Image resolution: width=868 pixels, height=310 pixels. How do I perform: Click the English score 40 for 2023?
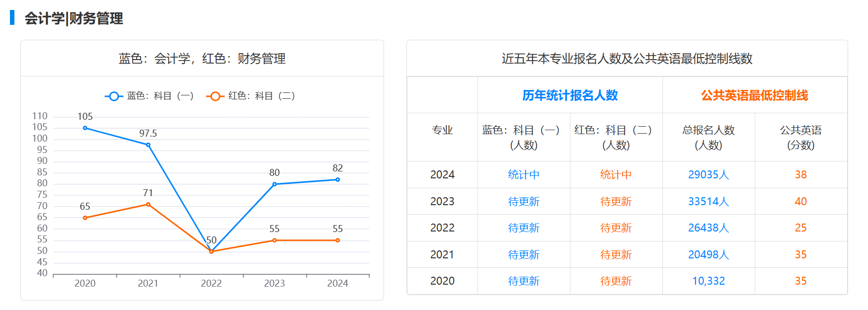(800, 202)
